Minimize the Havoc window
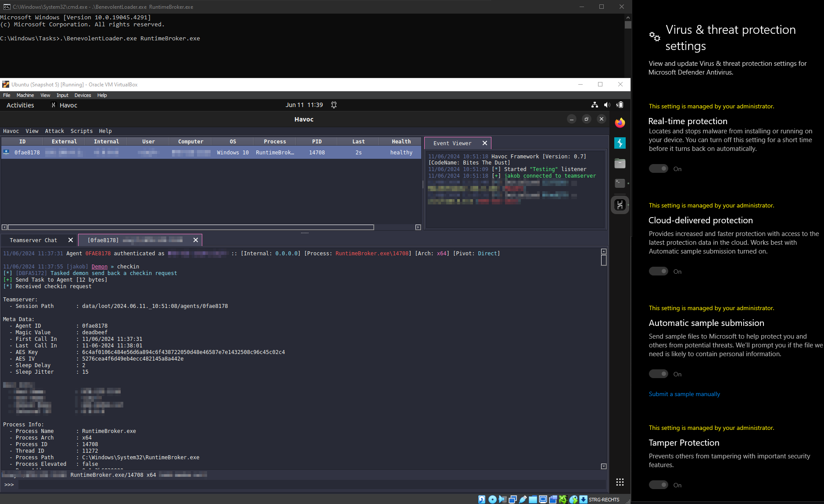 [571, 119]
